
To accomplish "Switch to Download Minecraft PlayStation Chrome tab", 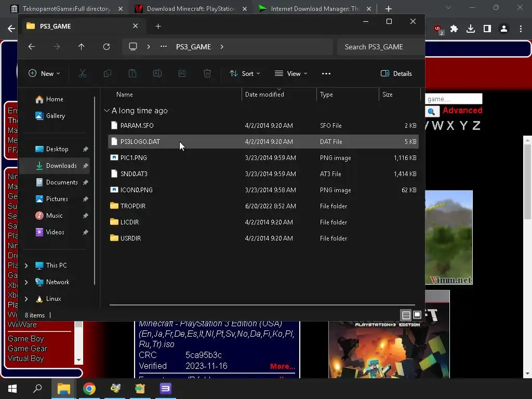I will (190, 8).
